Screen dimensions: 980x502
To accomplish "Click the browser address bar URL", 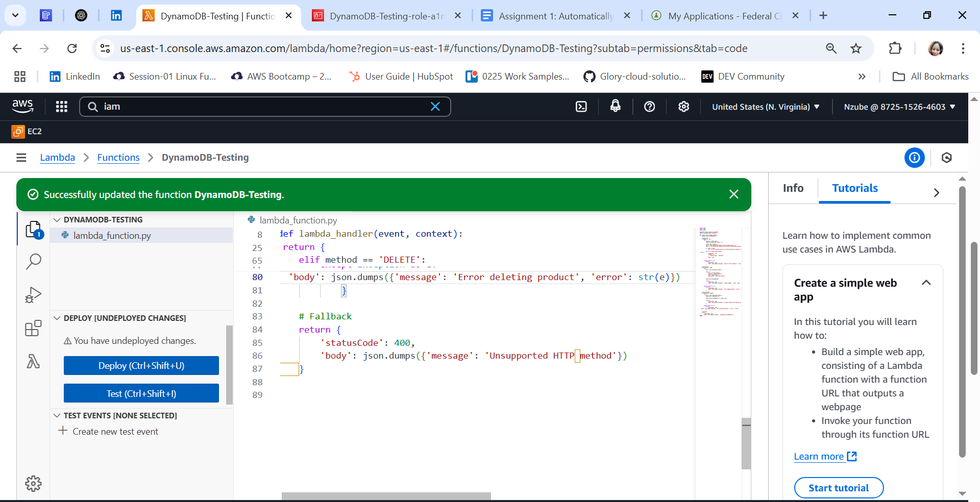I will [x=434, y=48].
